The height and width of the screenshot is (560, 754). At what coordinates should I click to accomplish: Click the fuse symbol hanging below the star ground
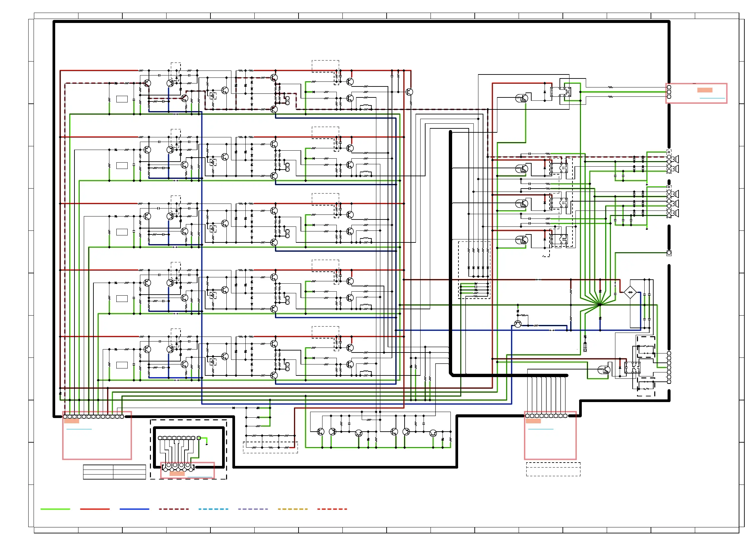point(585,347)
